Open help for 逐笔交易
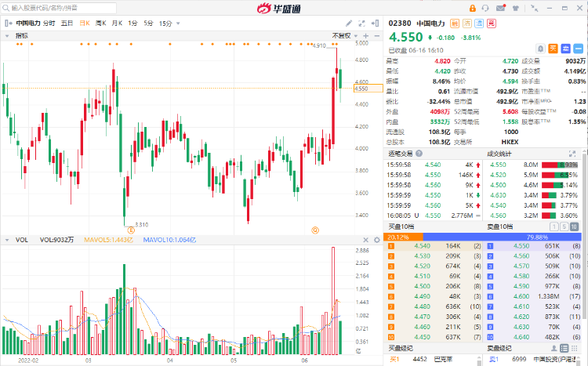The width and height of the screenshot is (588, 366). [x=419, y=154]
